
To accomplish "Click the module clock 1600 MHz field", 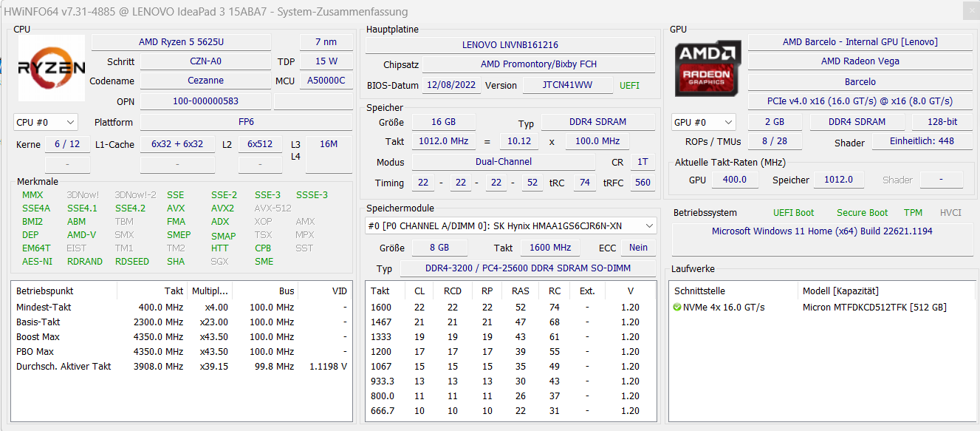I will pos(550,248).
